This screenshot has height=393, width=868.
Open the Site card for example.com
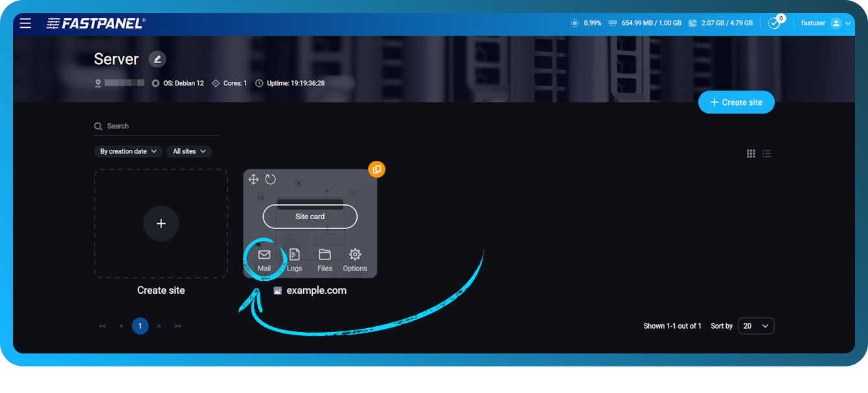pyautogui.click(x=310, y=217)
